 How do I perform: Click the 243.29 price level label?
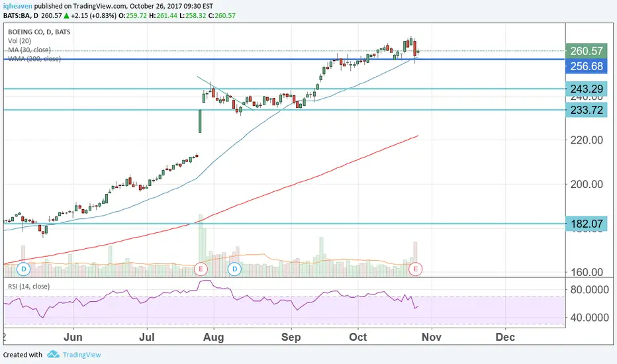point(587,89)
